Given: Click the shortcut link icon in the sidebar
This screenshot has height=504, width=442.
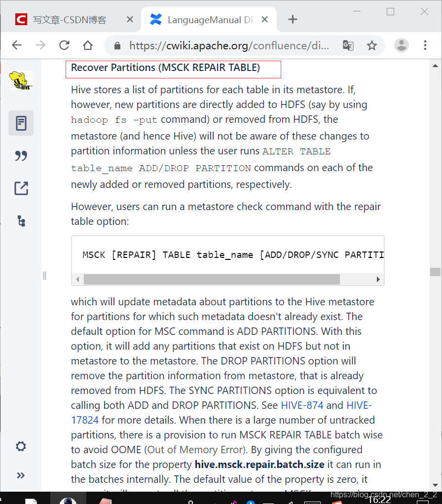Looking at the screenshot, I should click(x=21, y=188).
